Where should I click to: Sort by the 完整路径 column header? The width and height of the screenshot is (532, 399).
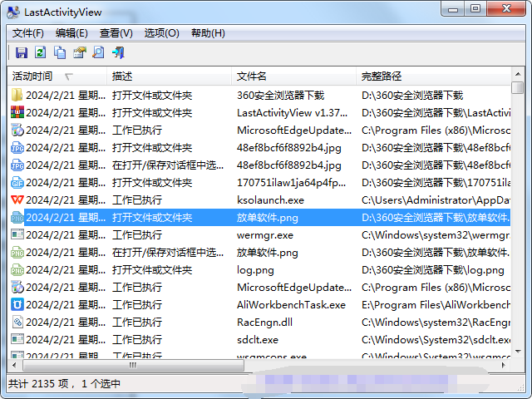[x=433, y=76]
